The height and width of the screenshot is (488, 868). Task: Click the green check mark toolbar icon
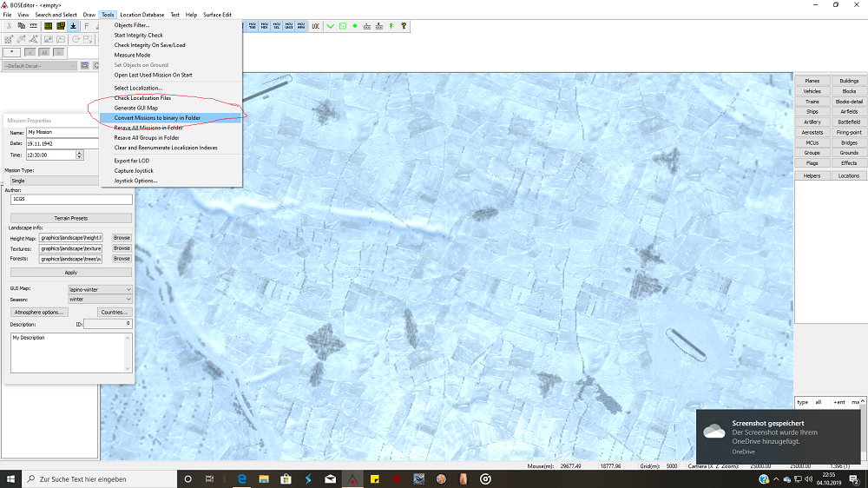pyautogui.click(x=331, y=26)
